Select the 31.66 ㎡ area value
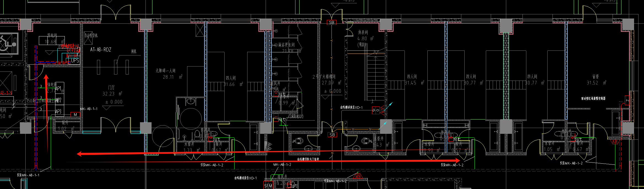Image resolution: width=644 pixels, height=189 pixels. (233, 84)
